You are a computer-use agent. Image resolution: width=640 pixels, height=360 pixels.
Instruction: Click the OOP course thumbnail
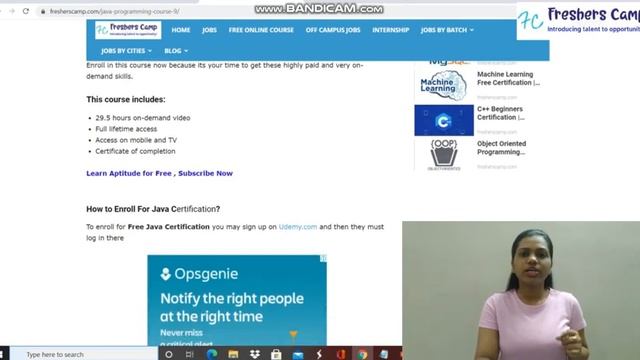coord(444,155)
